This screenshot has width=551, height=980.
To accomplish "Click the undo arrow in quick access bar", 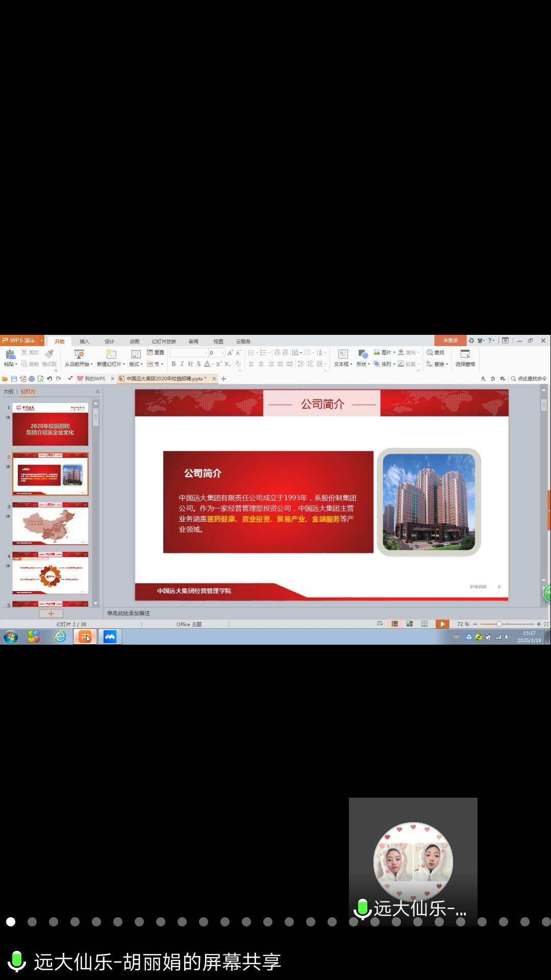I will click(49, 379).
